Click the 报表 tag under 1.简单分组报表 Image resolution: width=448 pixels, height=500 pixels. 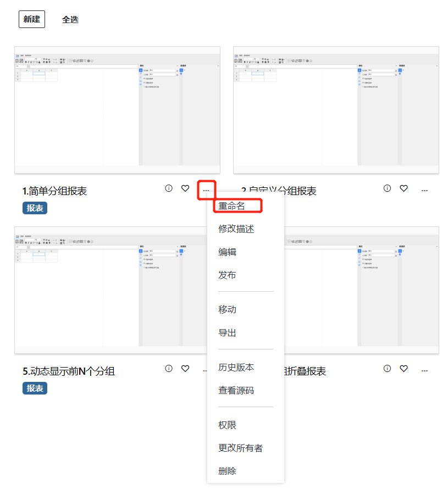[35, 208]
